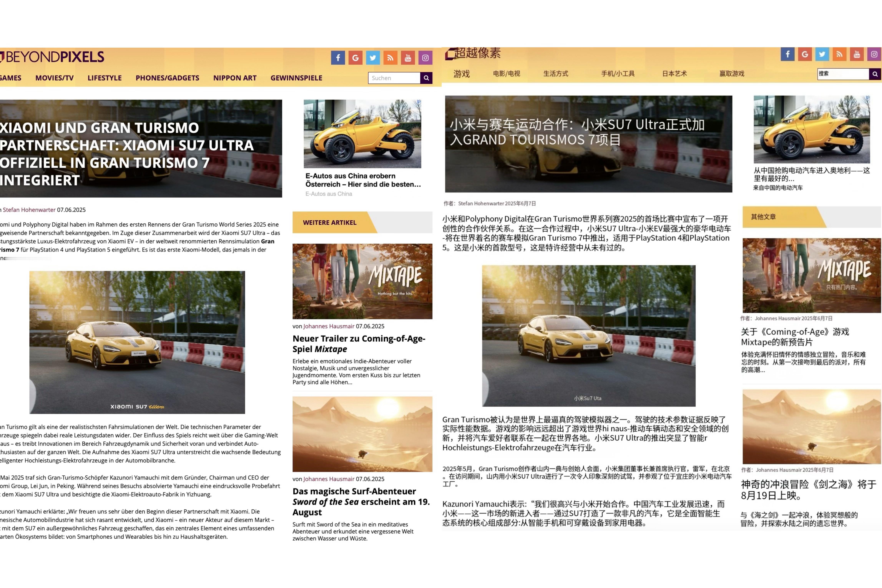
Task: Click search magnifier button beside Suchen field
Action: click(426, 78)
